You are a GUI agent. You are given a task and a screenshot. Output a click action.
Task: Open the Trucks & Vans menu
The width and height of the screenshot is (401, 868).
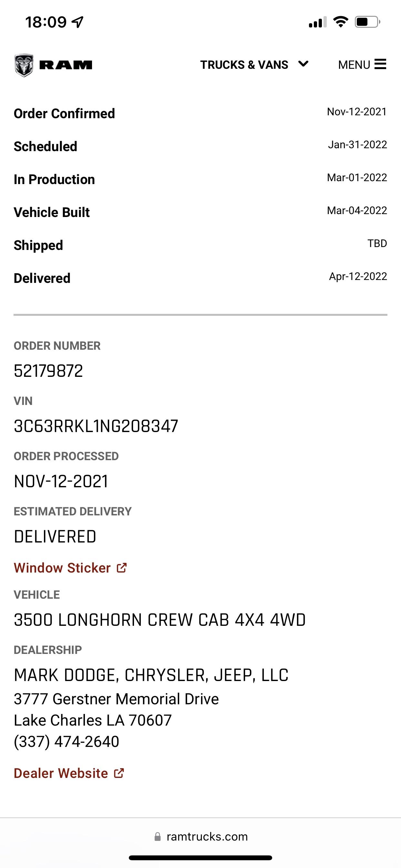coord(244,65)
